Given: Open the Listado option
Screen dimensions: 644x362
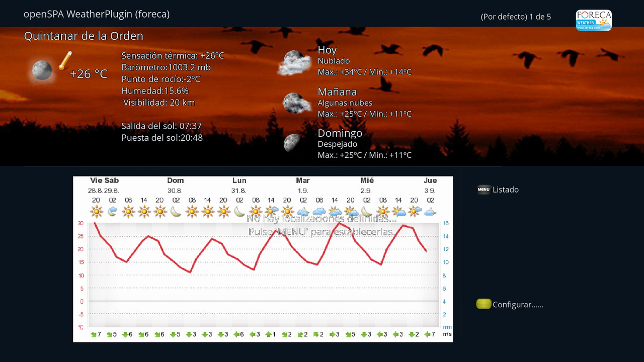Looking at the screenshot, I should (x=506, y=190).
